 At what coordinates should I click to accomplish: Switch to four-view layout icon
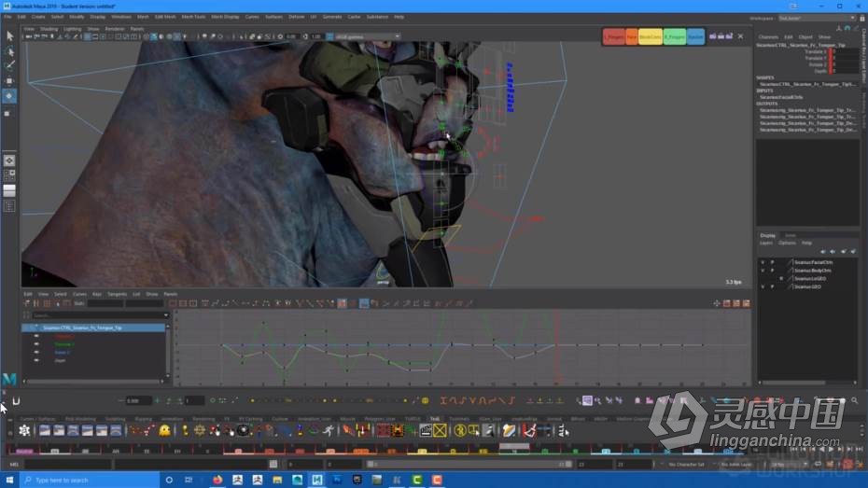[9, 175]
